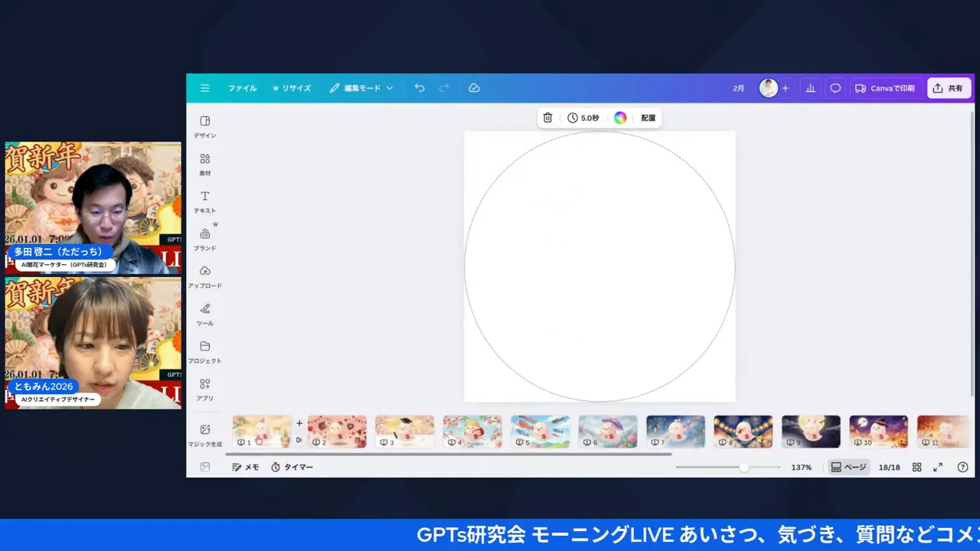Open the grid view icon bottom right
The width and height of the screenshot is (980, 551).
(x=916, y=467)
